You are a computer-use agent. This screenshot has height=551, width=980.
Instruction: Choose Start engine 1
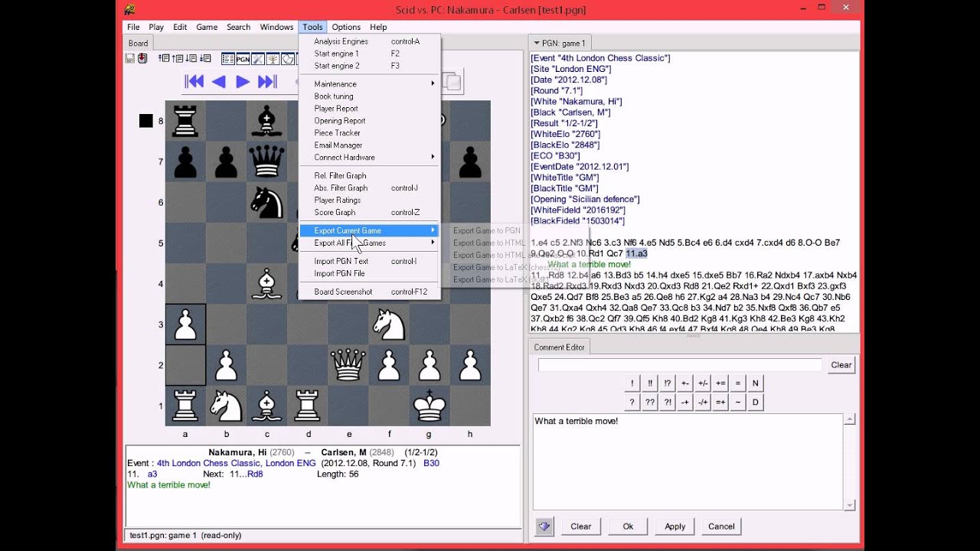click(x=369, y=54)
